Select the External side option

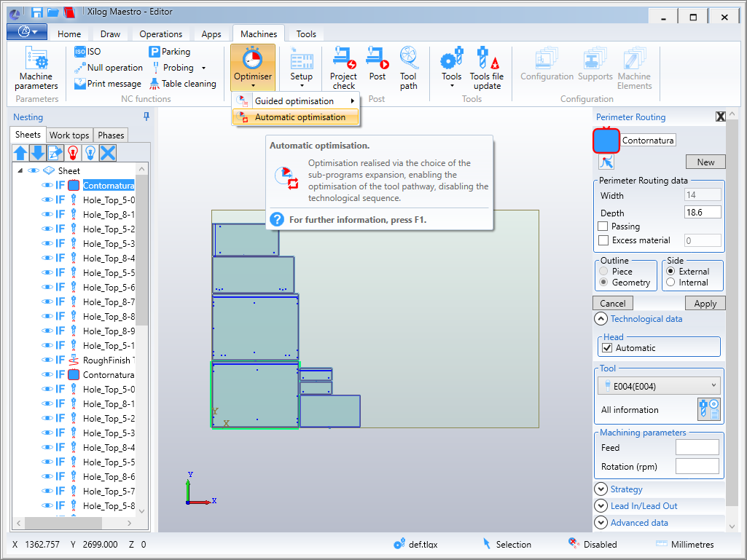click(670, 272)
